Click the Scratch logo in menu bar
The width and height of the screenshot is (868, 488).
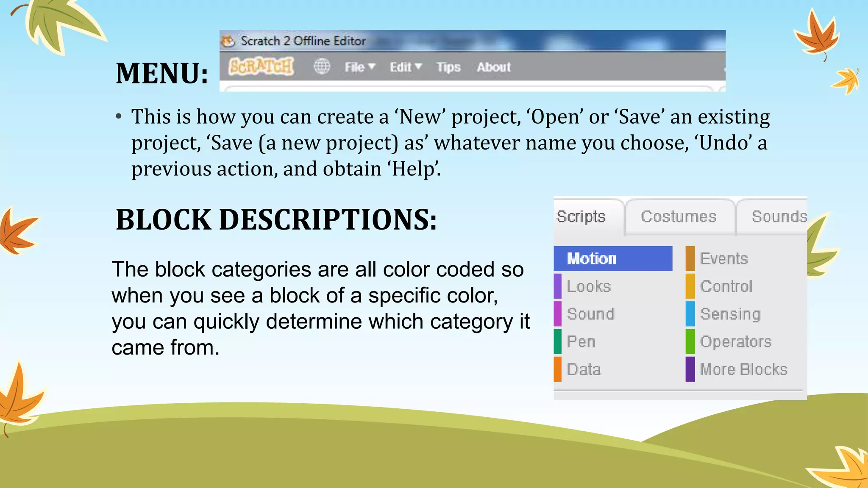pyautogui.click(x=261, y=67)
